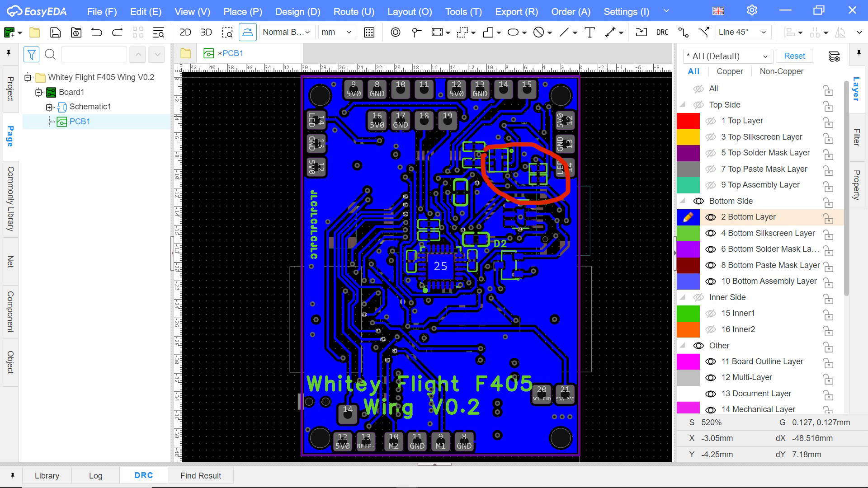Toggle visibility of 11 Board Outline Layer
The image size is (868, 488).
710,361
